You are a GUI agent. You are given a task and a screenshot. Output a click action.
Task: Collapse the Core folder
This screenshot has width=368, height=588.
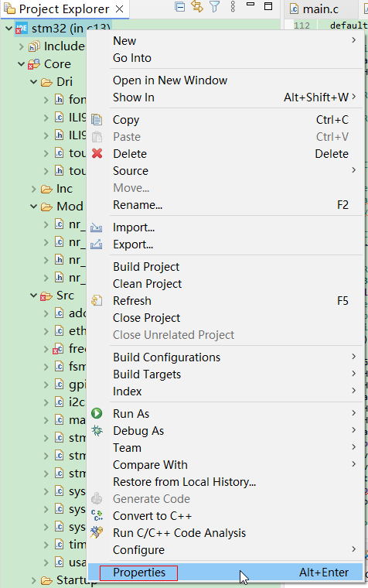(x=22, y=63)
